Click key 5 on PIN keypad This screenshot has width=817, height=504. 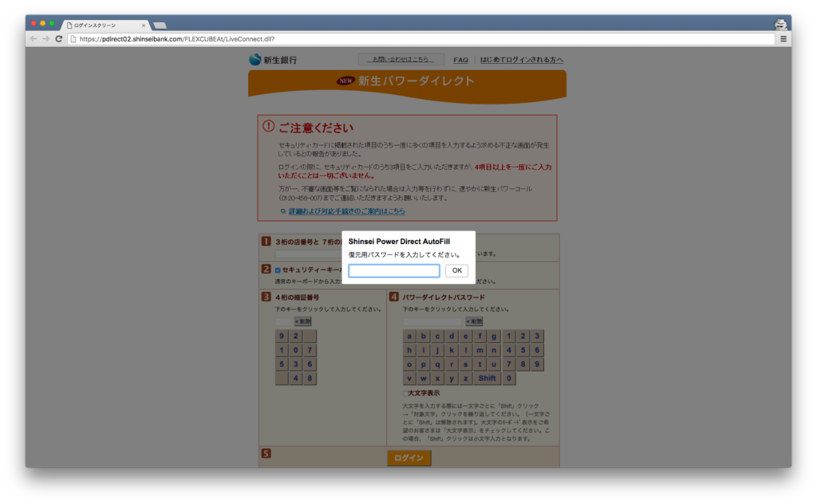point(282,364)
